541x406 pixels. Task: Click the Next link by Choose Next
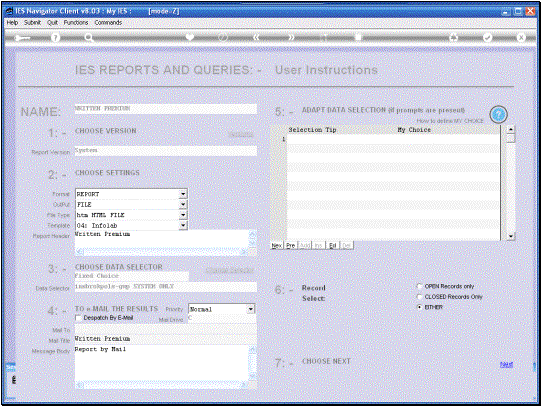(x=506, y=365)
